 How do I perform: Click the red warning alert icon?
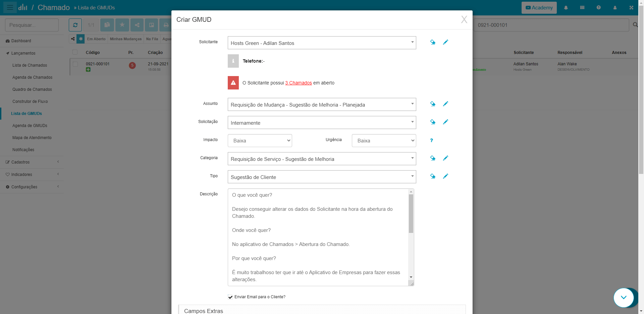[x=233, y=83]
